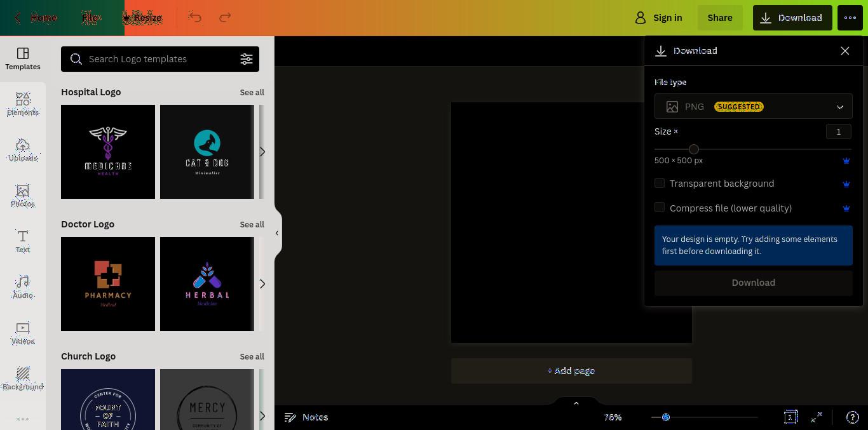
Task: Show next Church Logo templates arrow
Action: tap(262, 416)
